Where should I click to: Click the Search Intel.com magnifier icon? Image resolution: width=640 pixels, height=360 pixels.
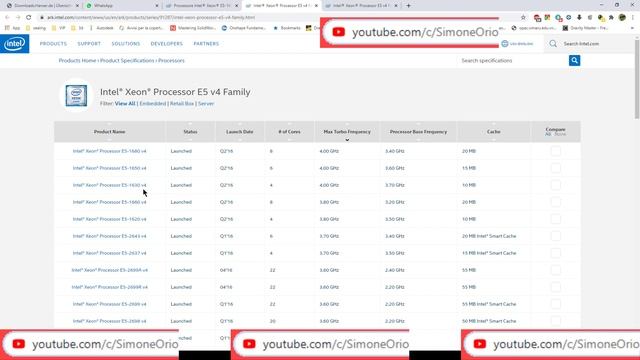[553, 44]
